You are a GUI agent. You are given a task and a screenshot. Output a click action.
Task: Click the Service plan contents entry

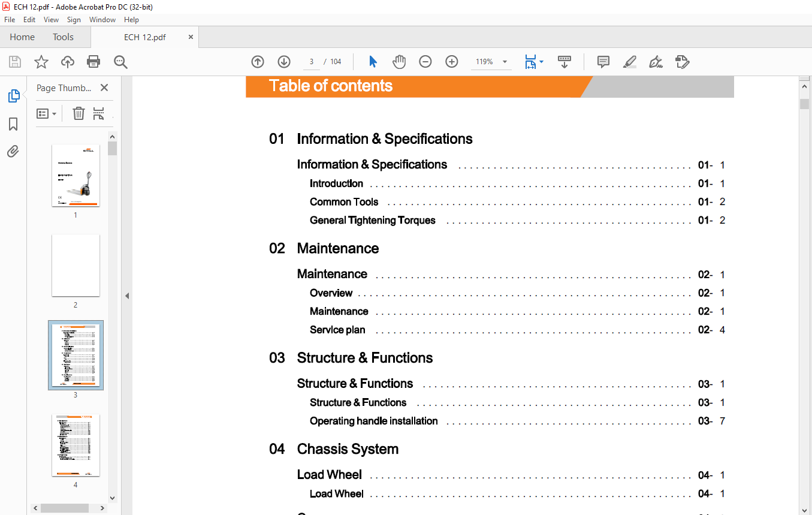(337, 330)
